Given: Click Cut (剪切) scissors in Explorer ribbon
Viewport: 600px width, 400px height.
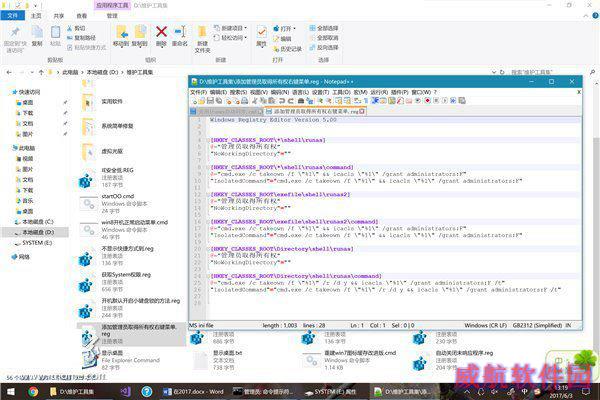Looking at the screenshot, I should click(76, 28).
